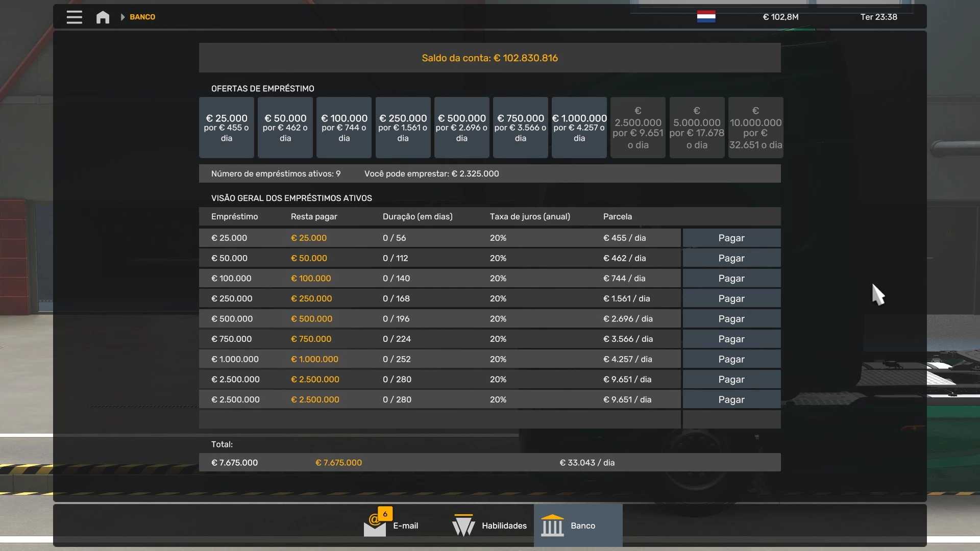The height and width of the screenshot is (551, 980).
Task: Select the Banco bank building icon
Action: click(x=552, y=525)
